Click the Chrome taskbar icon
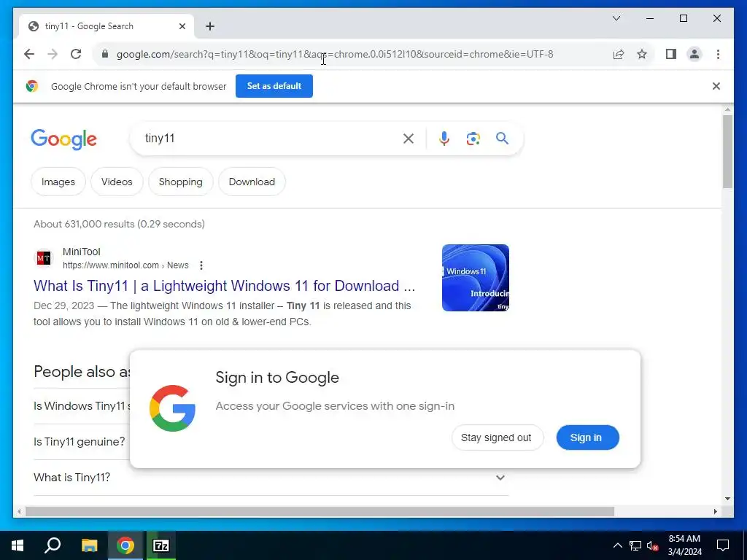 coord(125,545)
